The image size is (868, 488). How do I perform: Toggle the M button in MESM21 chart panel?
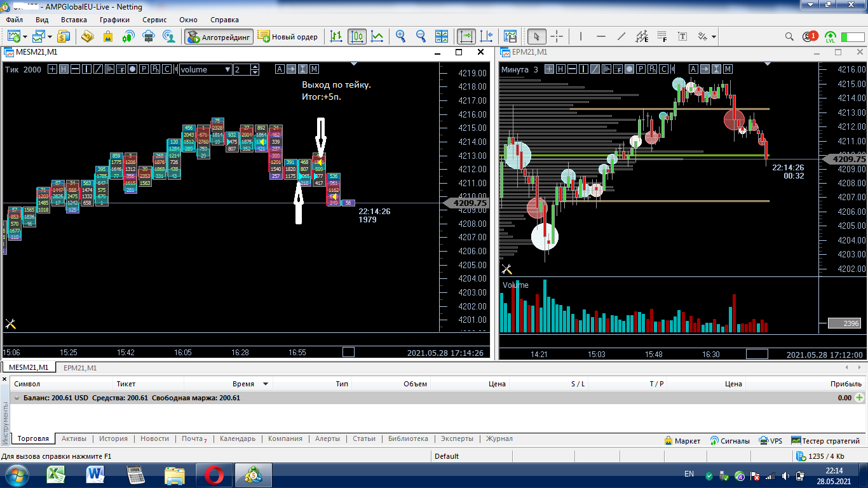[x=314, y=69]
